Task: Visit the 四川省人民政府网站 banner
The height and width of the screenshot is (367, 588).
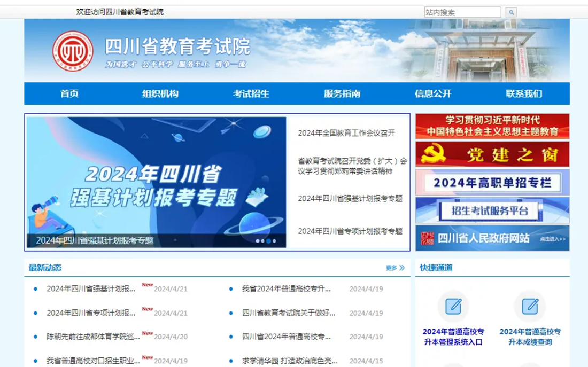Action: click(492, 238)
